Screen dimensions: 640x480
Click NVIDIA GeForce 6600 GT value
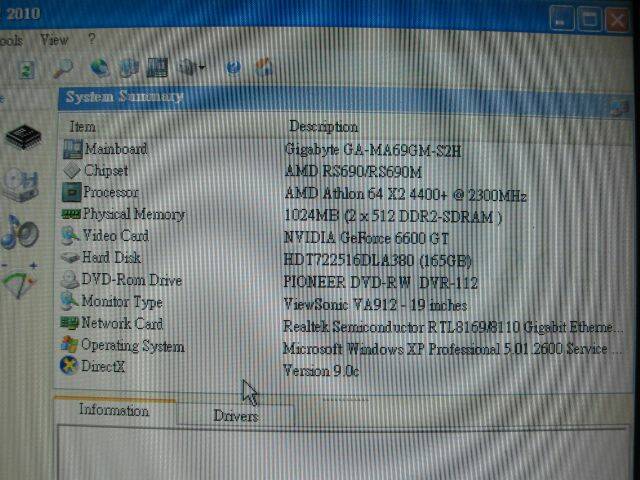pos(366,238)
